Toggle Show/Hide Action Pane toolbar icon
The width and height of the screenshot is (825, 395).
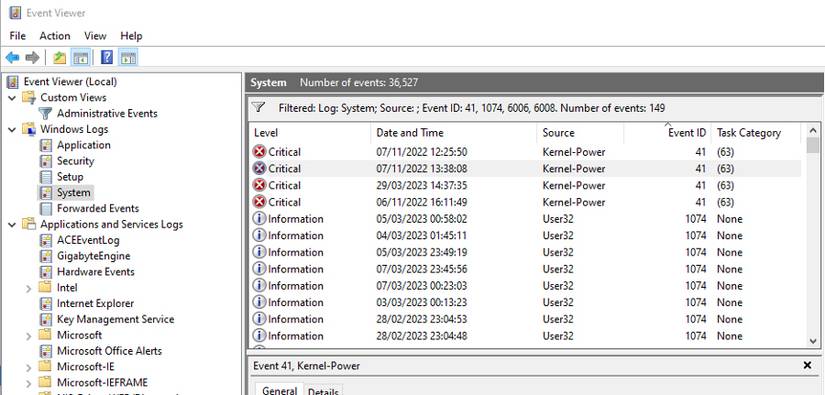pos(128,57)
